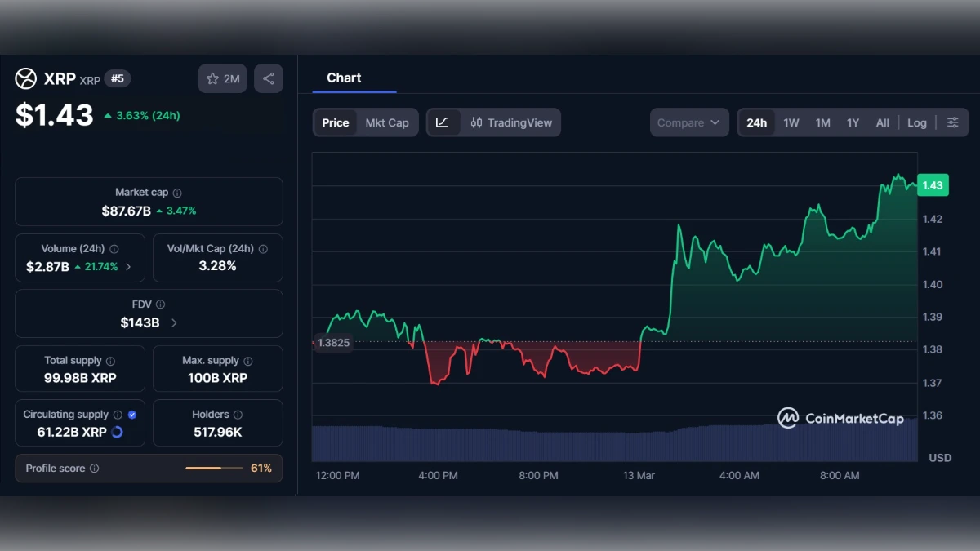Open the share options via share icon
This screenshot has height=551, width=980.
[269, 78]
